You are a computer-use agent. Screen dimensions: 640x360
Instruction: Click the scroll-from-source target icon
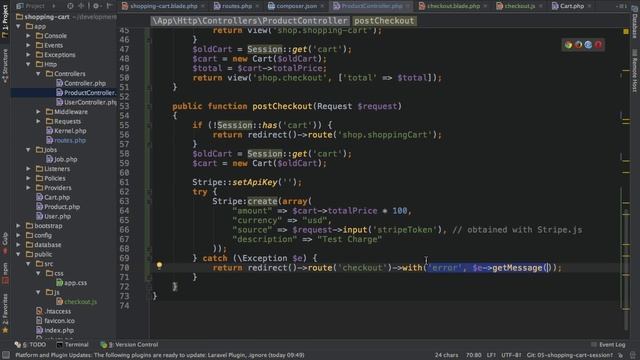(x=70, y=6)
